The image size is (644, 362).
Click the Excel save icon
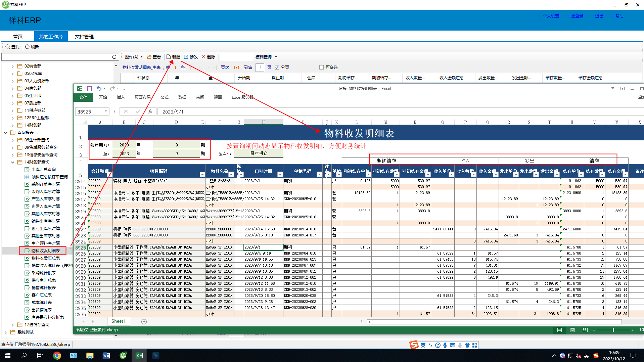tap(89, 89)
